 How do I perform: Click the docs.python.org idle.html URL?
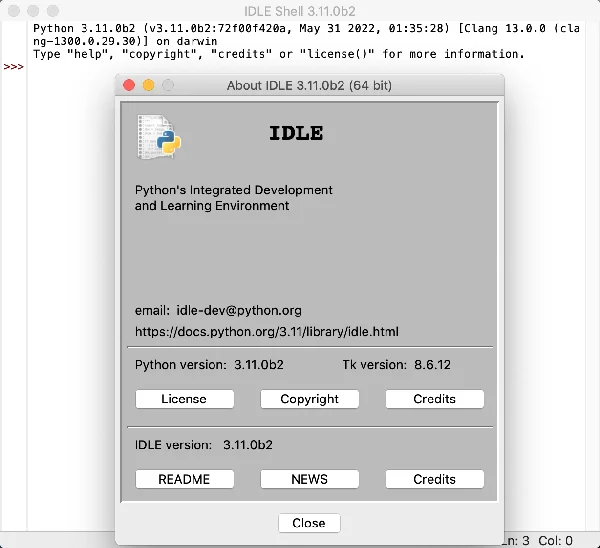tap(267, 331)
